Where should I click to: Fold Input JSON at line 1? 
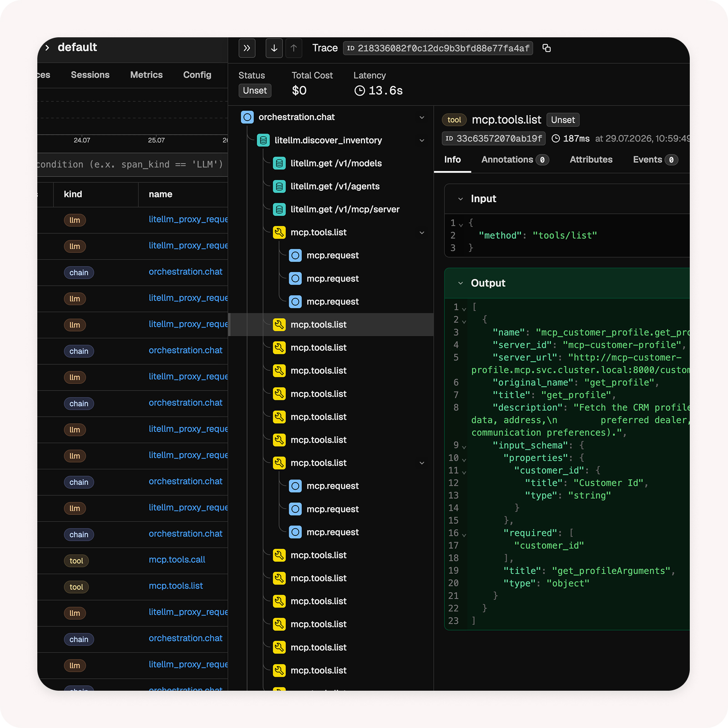click(461, 224)
